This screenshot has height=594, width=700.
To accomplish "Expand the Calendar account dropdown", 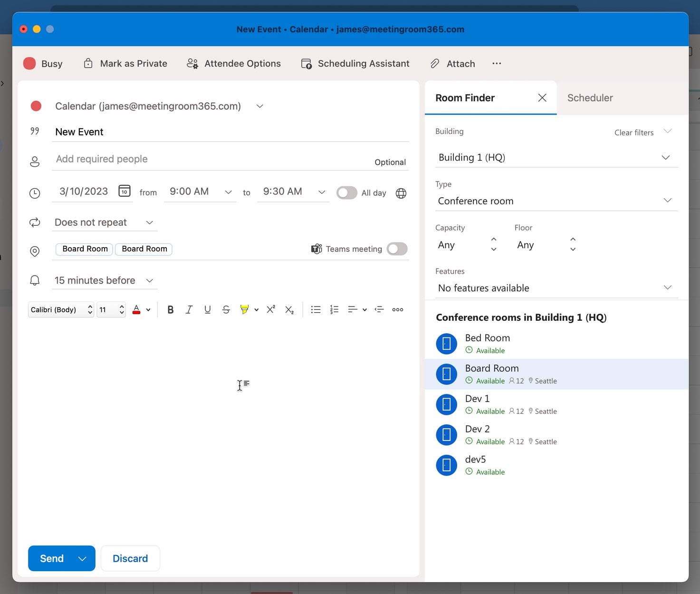I will tap(260, 106).
